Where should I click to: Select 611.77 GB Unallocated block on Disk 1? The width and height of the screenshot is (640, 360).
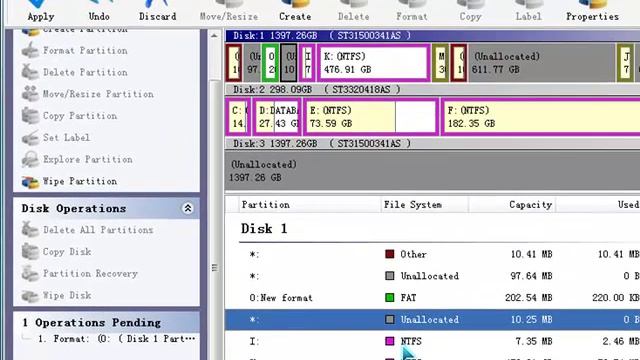[x=542, y=62]
